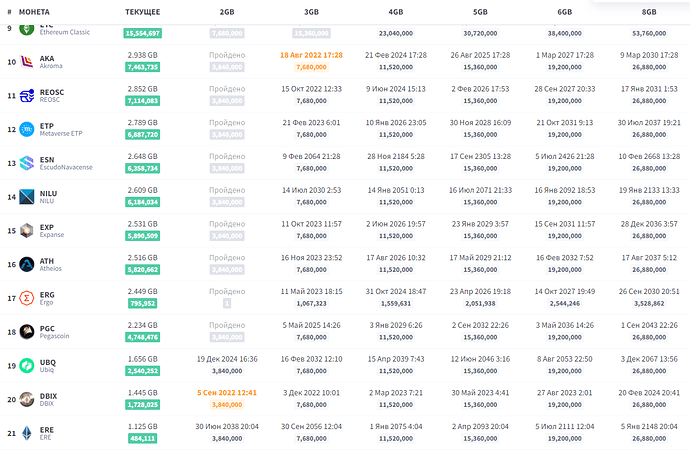Click the 6GB column header

(x=565, y=12)
